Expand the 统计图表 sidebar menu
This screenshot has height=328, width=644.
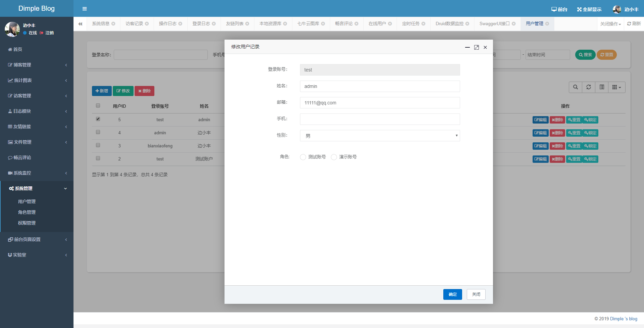[37, 80]
